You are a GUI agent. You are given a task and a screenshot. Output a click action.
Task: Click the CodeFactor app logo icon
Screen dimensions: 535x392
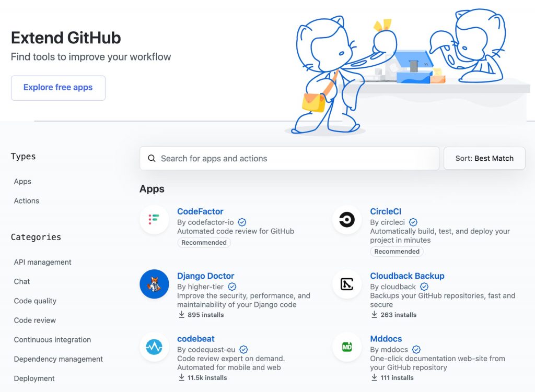tap(154, 220)
